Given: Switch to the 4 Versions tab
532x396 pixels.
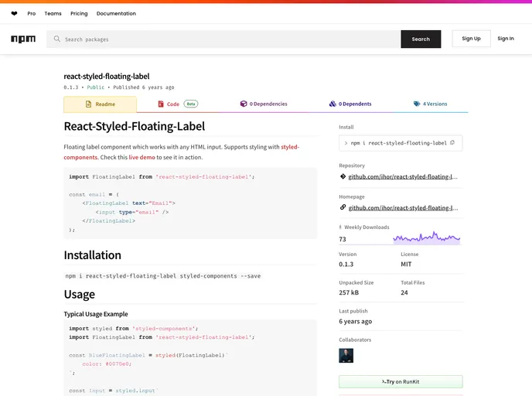Looking at the screenshot, I should (x=430, y=104).
